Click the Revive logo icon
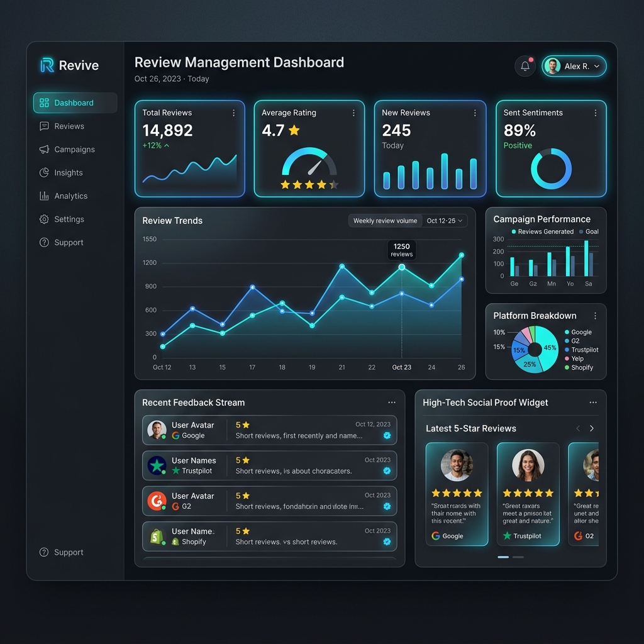Screen dimensions: 644x644 [47, 65]
